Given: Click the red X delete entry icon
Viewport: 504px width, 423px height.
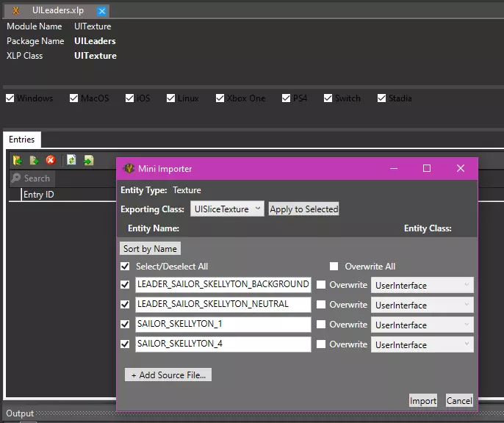Looking at the screenshot, I should 51,160.
